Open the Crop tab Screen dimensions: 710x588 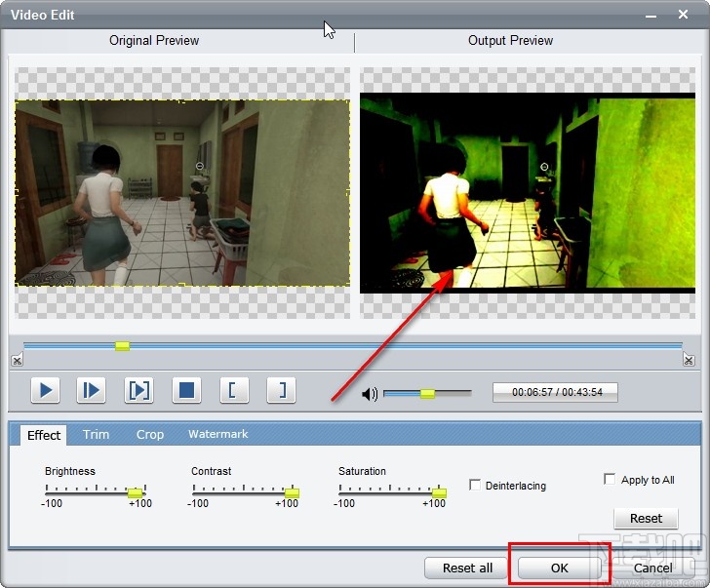(150, 435)
